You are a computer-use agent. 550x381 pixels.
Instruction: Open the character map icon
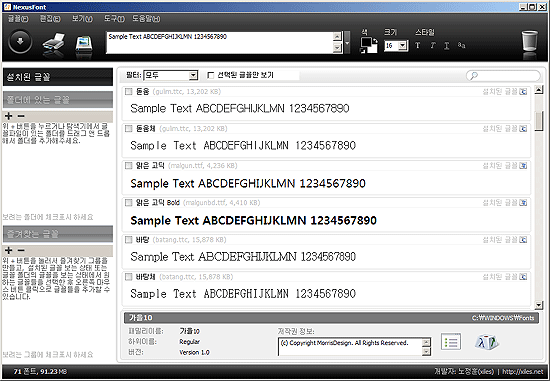pos(487,342)
